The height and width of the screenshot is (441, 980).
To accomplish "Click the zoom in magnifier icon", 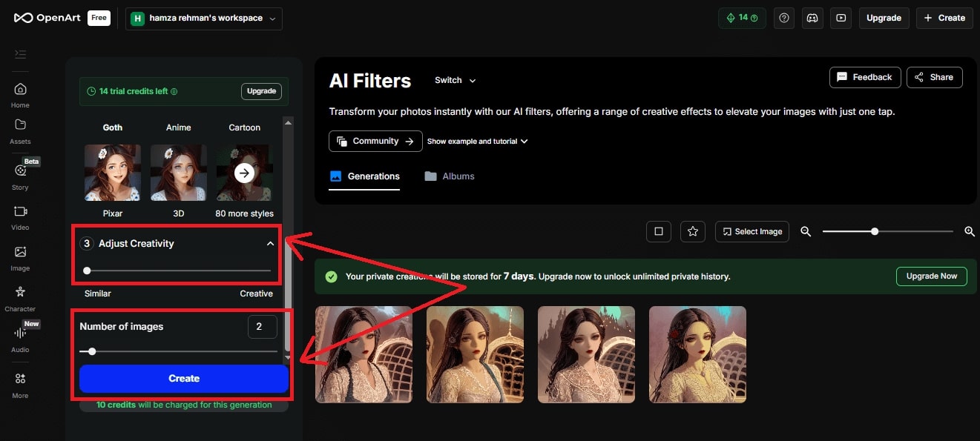I will (x=970, y=231).
